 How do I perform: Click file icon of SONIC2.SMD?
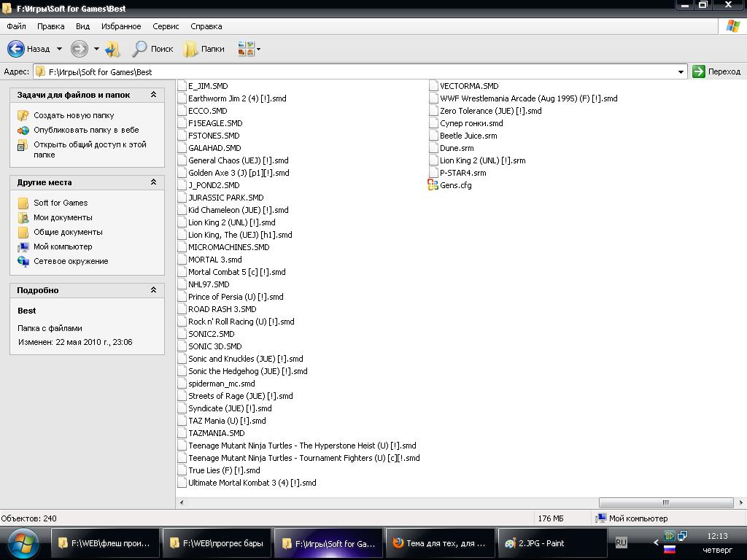click(182, 334)
